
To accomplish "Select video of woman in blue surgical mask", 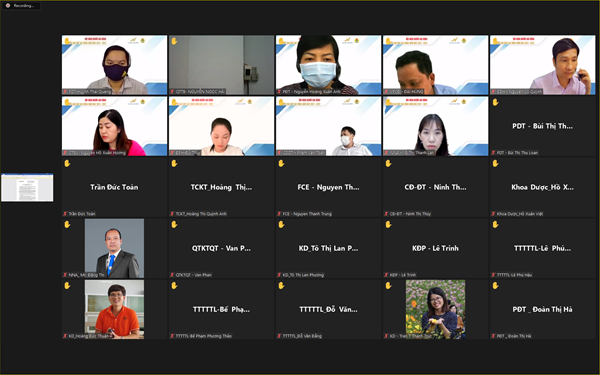I will point(328,65).
